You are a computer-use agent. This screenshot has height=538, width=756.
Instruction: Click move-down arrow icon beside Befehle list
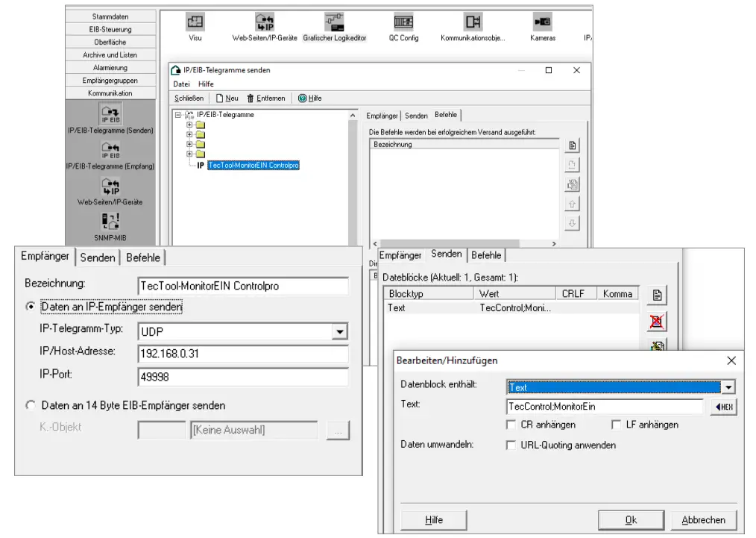coord(572,223)
